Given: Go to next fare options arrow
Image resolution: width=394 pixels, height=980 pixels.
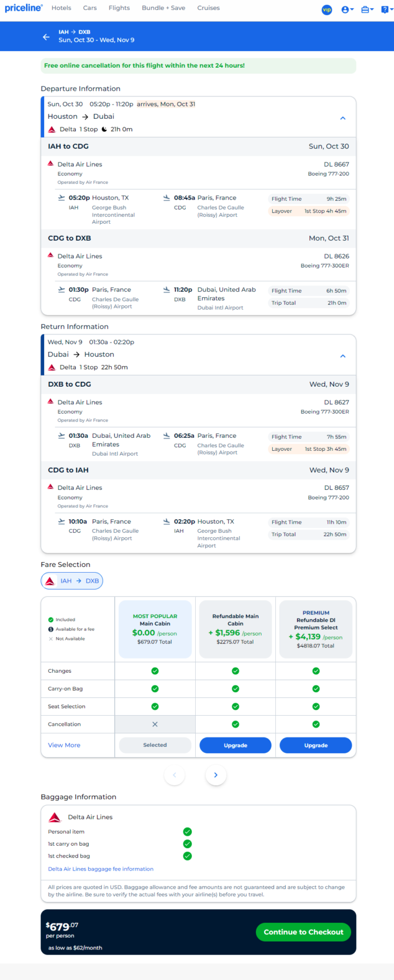Looking at the screenshot, I should point(216,775).
